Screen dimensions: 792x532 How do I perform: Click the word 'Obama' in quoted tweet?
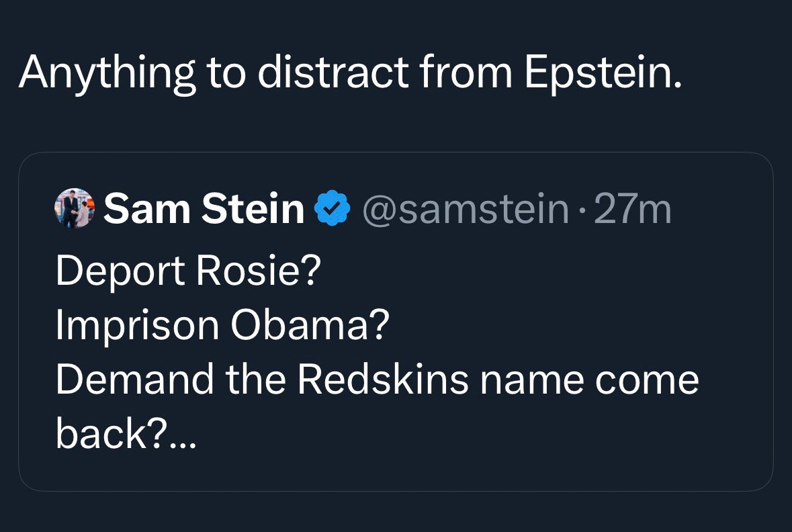pyautogui.click(x=304, y=325)
